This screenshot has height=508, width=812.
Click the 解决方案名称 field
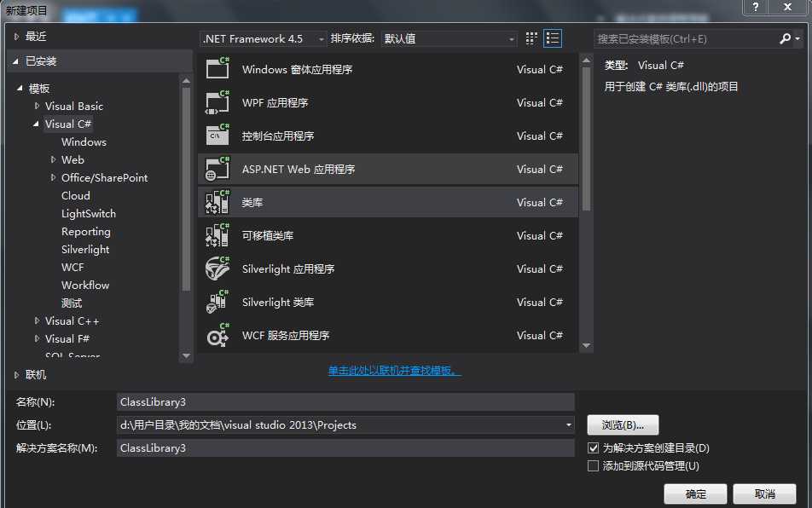coord(345,448)
